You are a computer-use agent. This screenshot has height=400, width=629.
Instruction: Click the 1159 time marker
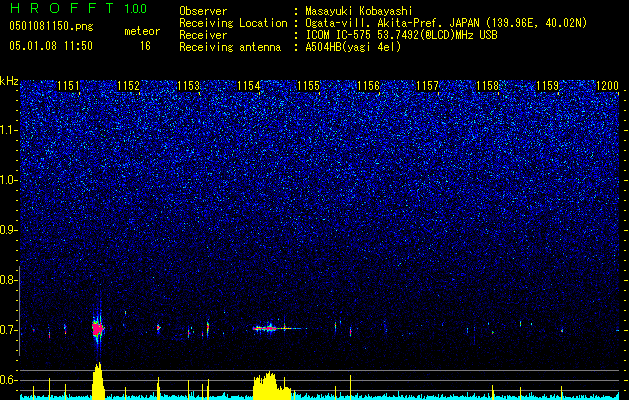pos(548,85)
